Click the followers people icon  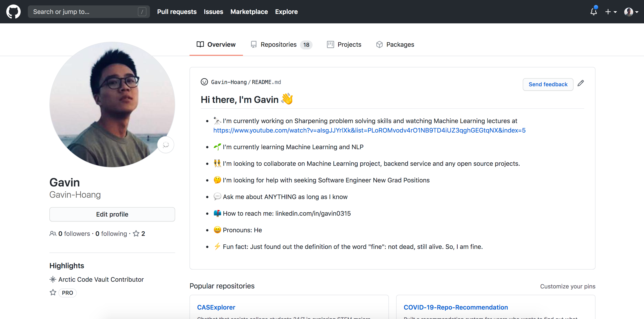pos(53,233)
